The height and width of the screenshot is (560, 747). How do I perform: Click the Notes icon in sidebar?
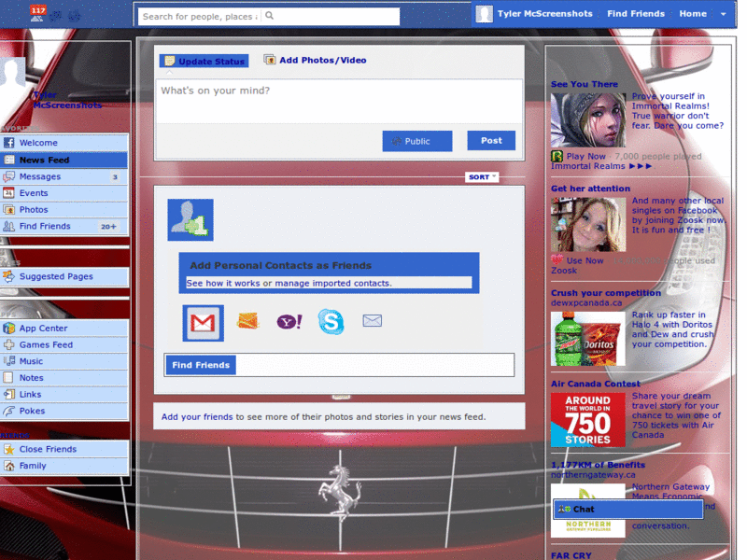[8, 378]
